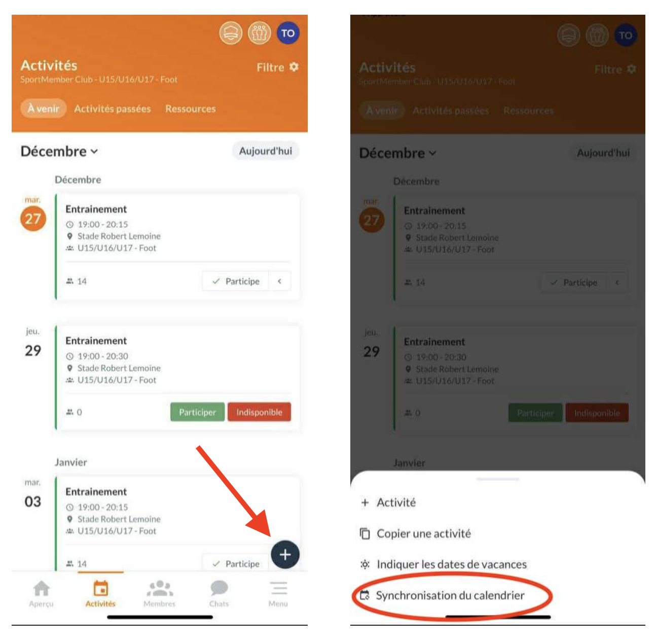Toggle the Participe status on the December 27 training
This screenshot has height=644, width=656.
coord(236,281)
